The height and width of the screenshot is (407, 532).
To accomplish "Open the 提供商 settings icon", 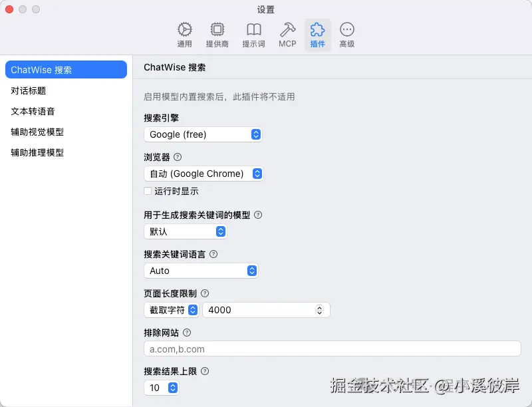I will (x=217, y=31).
